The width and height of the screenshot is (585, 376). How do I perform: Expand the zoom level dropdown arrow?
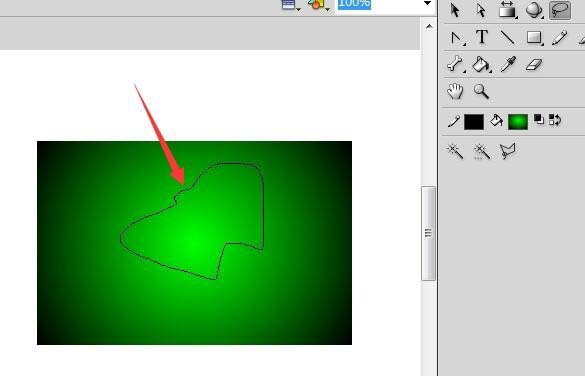pyautogui.click(x=428, y=3)
